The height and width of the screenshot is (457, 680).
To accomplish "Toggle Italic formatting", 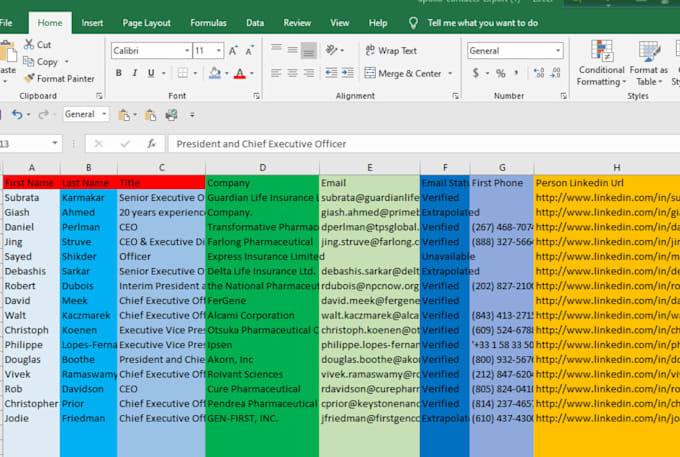I will [x=134, y=73].
